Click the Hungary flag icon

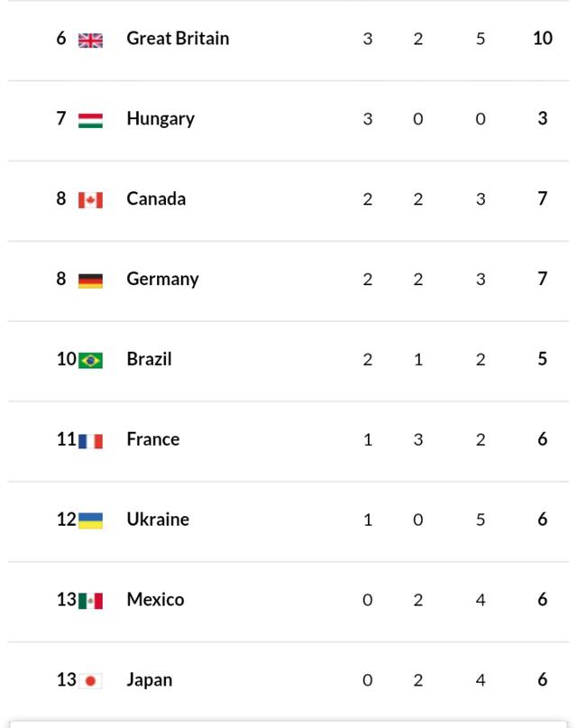(x=90, y=120)
